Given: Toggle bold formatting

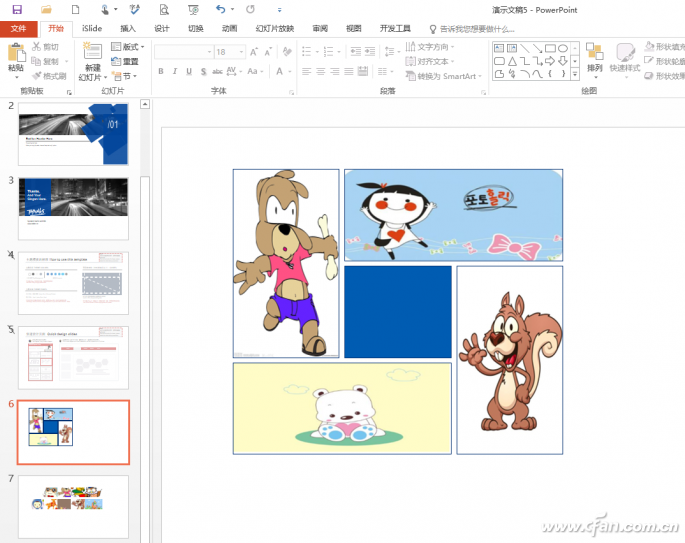Looking at the screenshot, I should pos(161,71).
